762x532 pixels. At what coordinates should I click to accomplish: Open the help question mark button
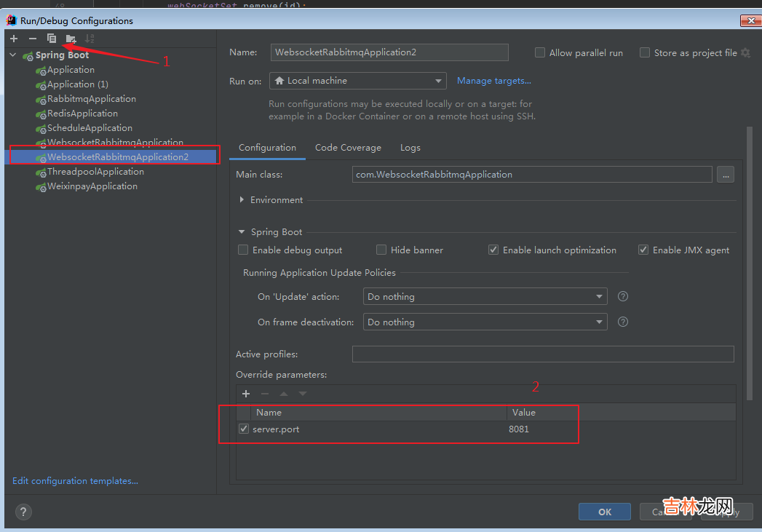23,512
